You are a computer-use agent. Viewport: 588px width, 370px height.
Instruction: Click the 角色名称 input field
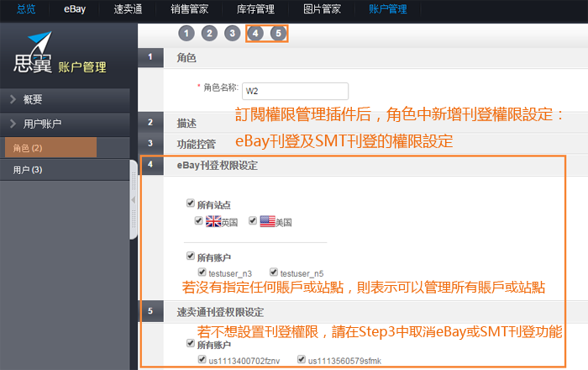[295, 91]
